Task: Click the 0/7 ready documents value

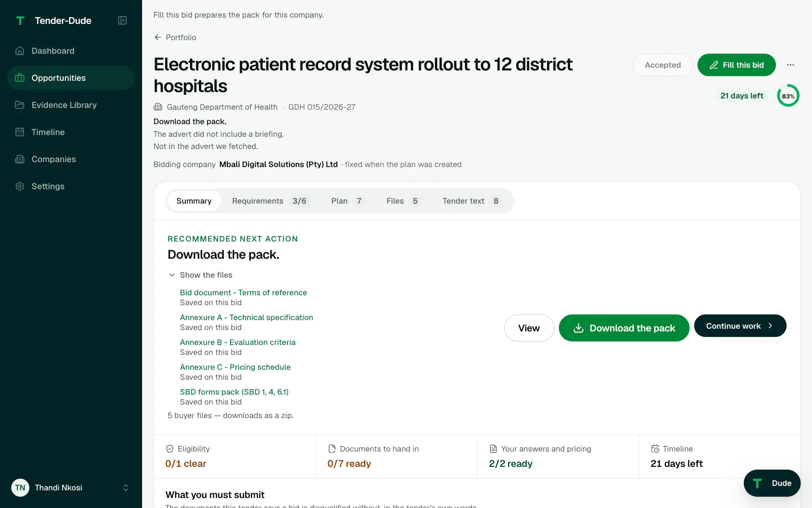Action: [349, 464]
